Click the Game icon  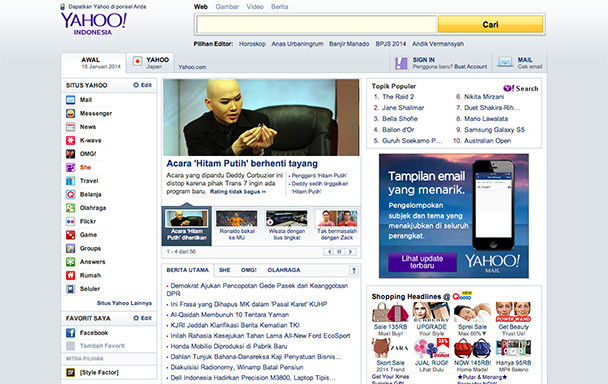point(71,235)
